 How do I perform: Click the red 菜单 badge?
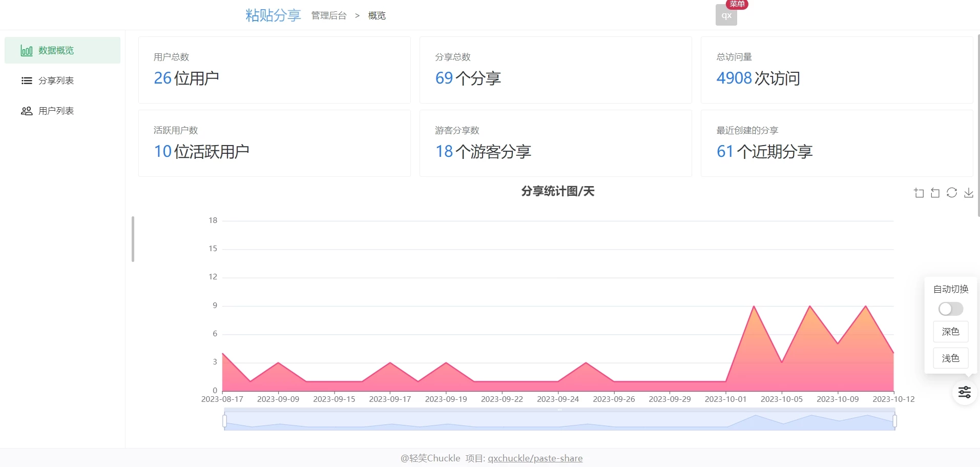tap(737, 4)
